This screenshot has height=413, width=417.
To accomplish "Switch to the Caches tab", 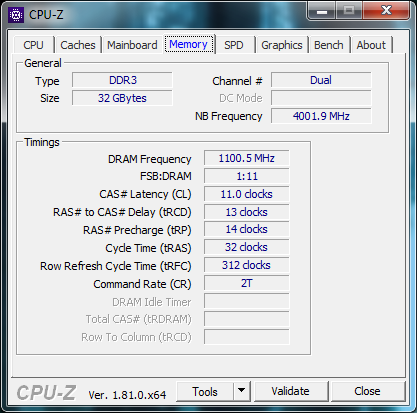I will [78, 45].
